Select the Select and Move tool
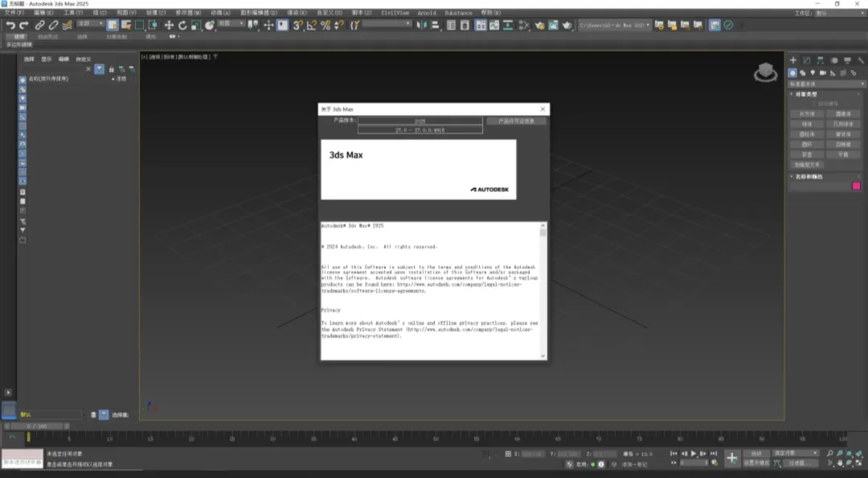868x478 pixels. (169, 25)
